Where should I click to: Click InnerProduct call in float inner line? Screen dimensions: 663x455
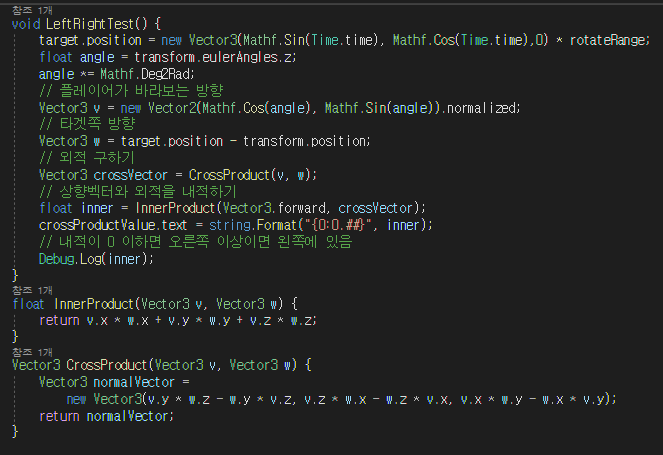(175, 208)
